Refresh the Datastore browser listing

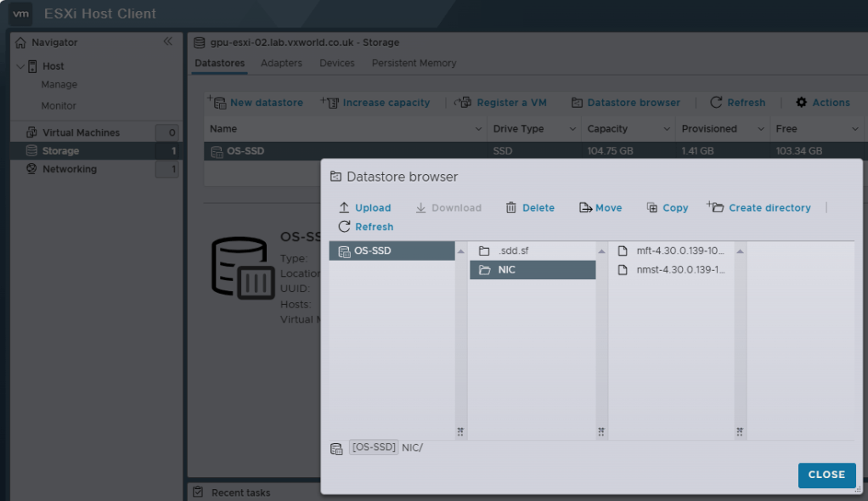[x=365, y=227]
